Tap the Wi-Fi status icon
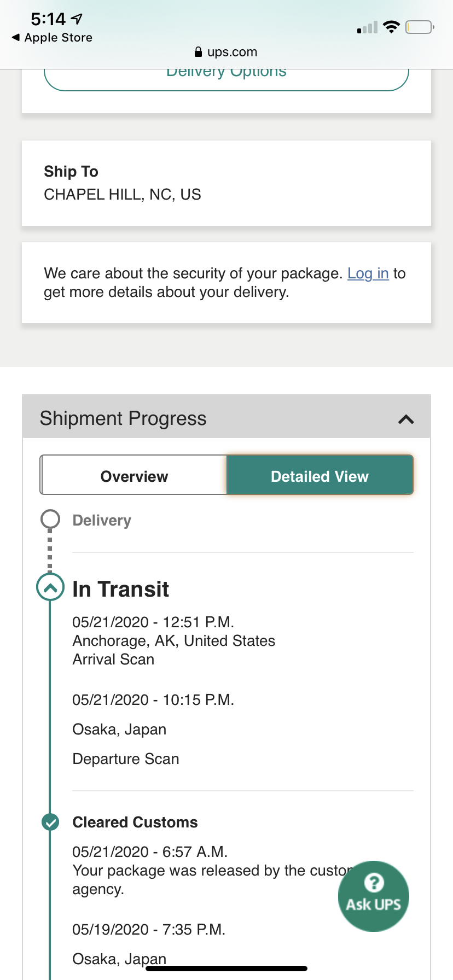 click(x=391, y=27)
